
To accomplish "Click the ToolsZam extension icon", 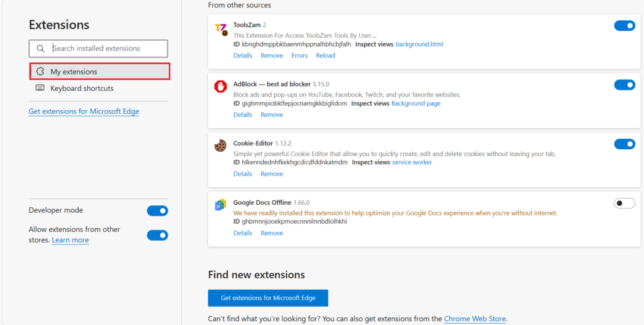I will point(221,30).
